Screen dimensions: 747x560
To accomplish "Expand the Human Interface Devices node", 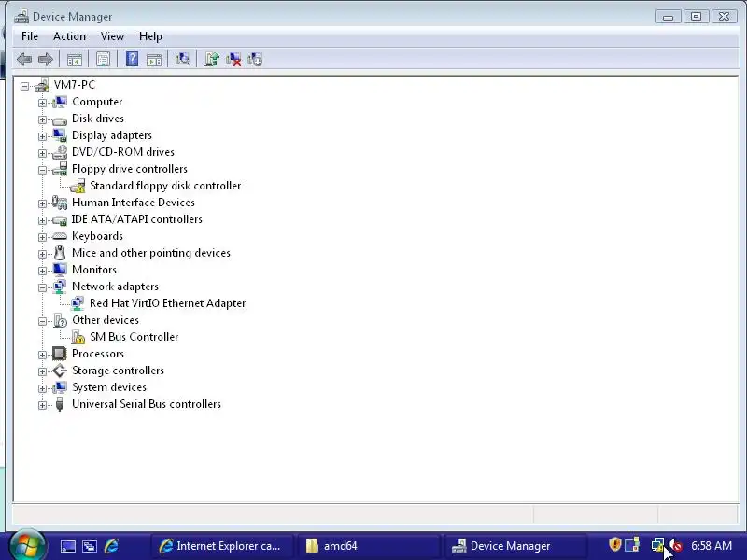I will pos(42,203).
